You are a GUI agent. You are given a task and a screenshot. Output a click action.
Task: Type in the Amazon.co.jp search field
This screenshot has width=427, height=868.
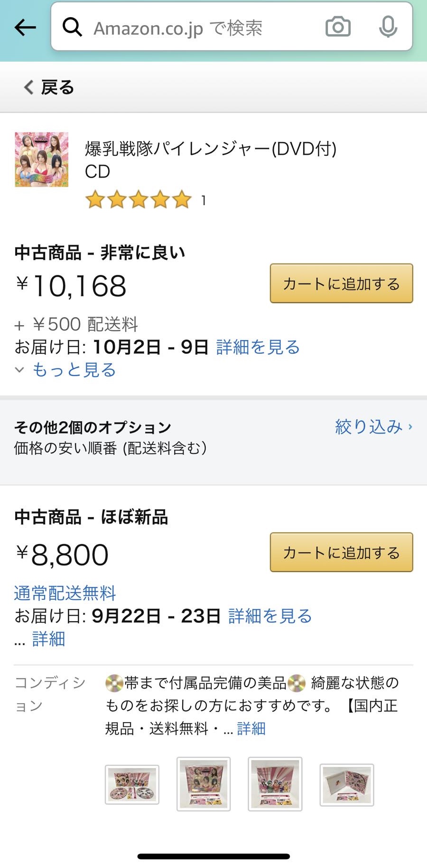point(199,28)
